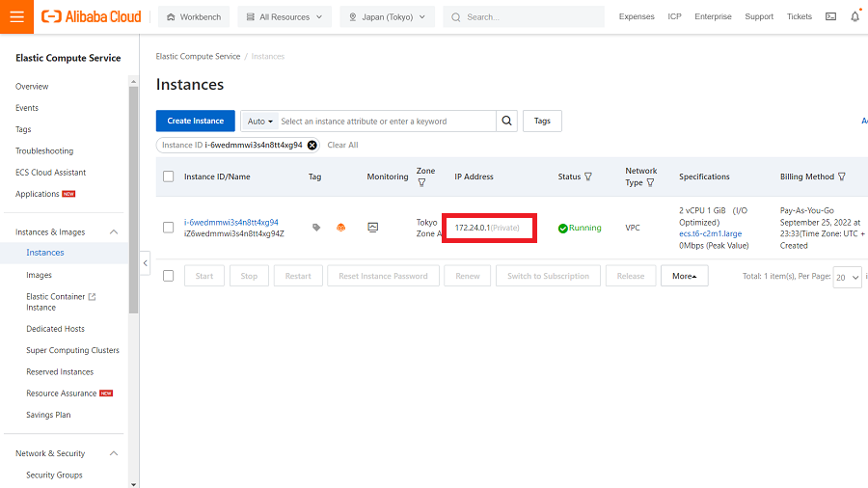The image size is (868, 488).
Task: Open the notifications bell
Action: (854, 16)
